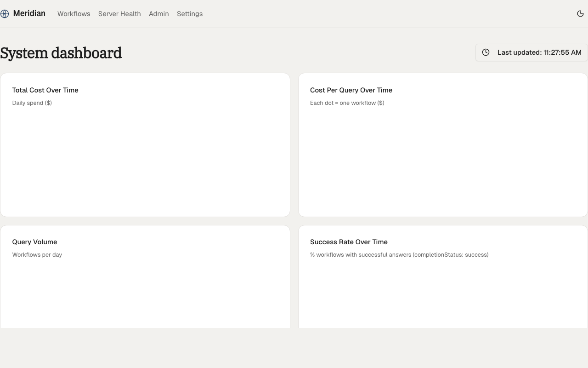The height and width of the screenshot is (368, 588).
Task: Click the Daily spend ($) subtitle
Action: click(x=32, y=103)
